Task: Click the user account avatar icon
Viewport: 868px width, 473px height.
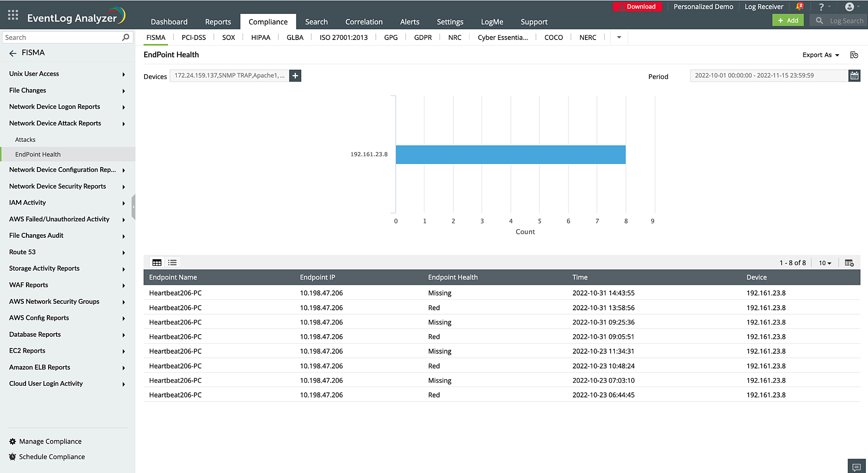Action: (850, 7)
